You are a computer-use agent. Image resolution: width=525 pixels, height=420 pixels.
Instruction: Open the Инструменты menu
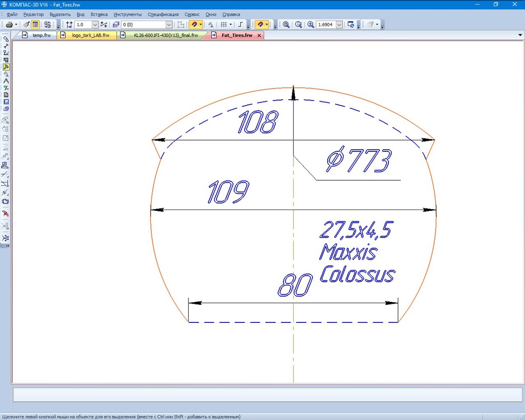[127, 14]
